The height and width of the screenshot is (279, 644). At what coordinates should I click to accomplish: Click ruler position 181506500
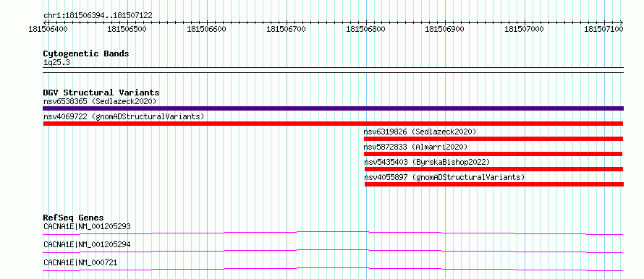coord(127,29)
